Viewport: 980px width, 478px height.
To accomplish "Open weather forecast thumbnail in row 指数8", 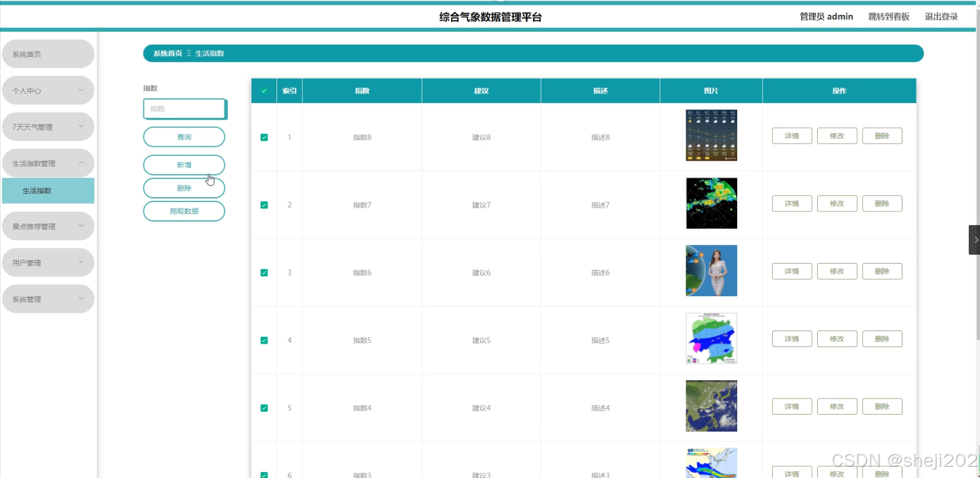I will pos(711,135).
